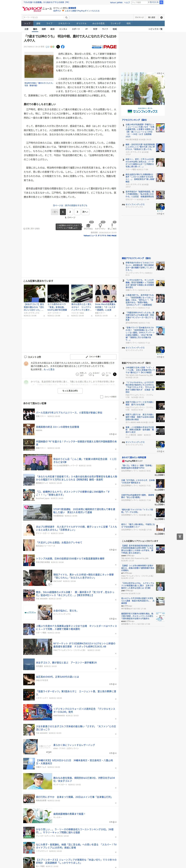186x868 pixels.
Task: Select the 科学 category tab
Action: (95, 29)
